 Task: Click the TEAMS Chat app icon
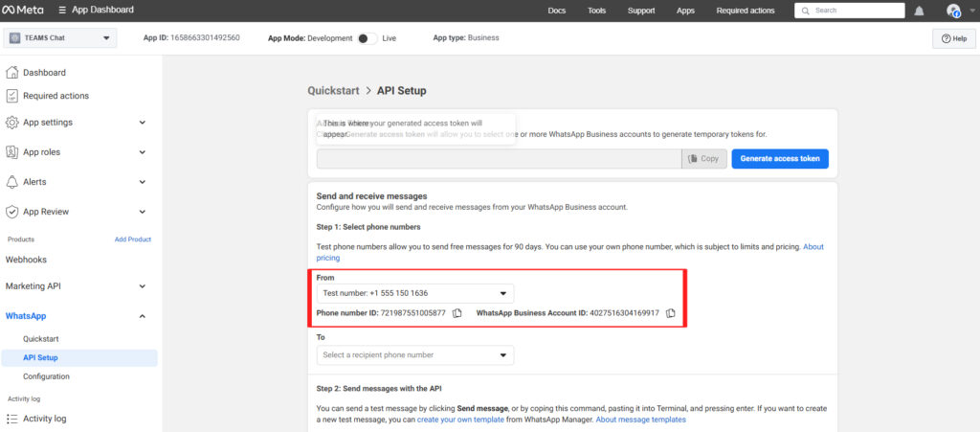tap(15, 38)
